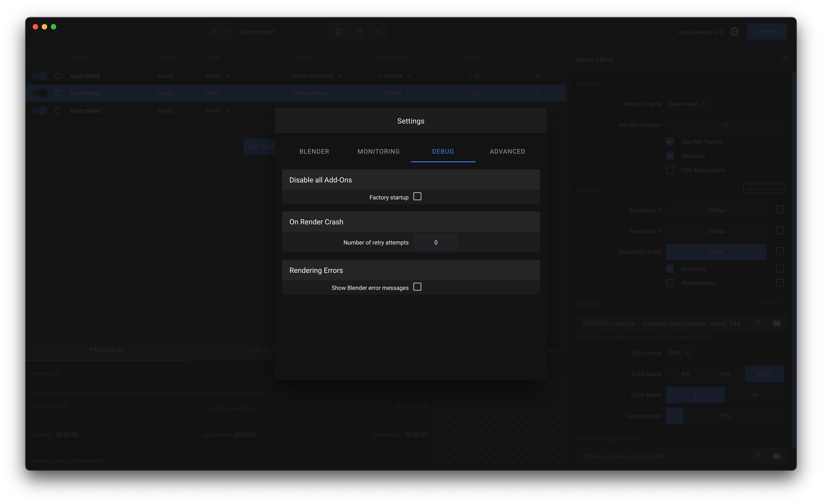Switch to the Monitoring settings tab
Screen dimensions: 822x504
(x=378, y=152)
